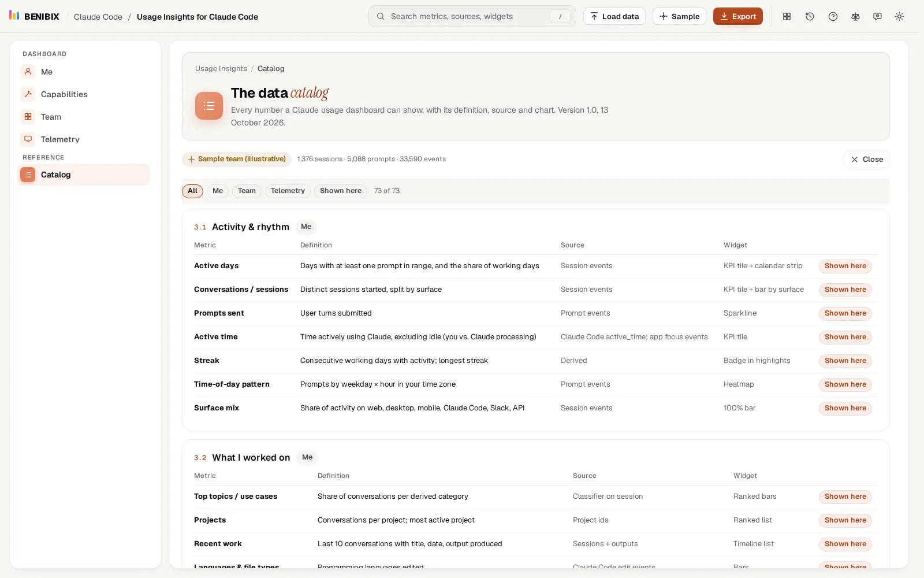Click the Telemetry monitor icon in the sidebar
The height and width of the screenshot is (578, 924).
click(28, 139)
